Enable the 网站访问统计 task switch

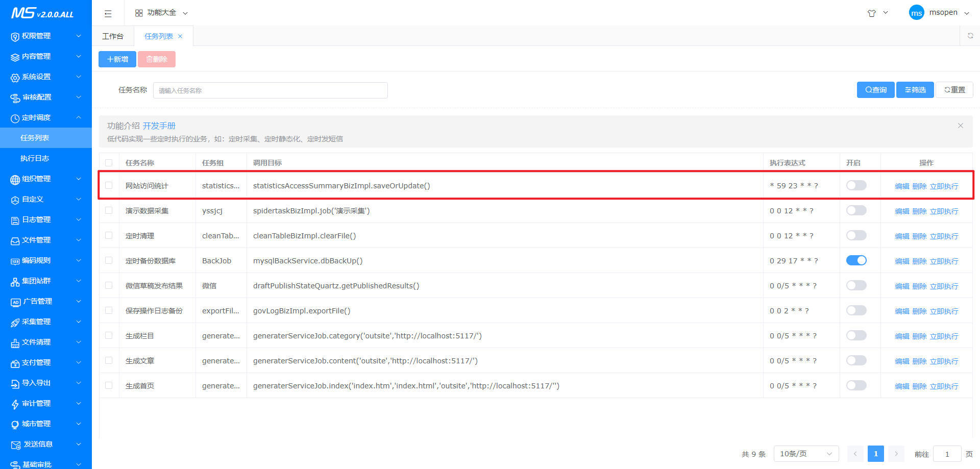(856, 185)
